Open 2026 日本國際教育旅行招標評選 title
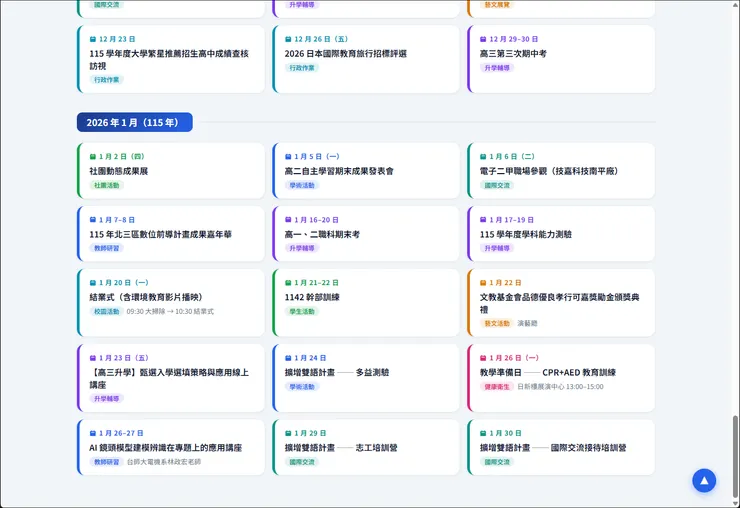The image size is (740, 508). [x=345, y=53]
